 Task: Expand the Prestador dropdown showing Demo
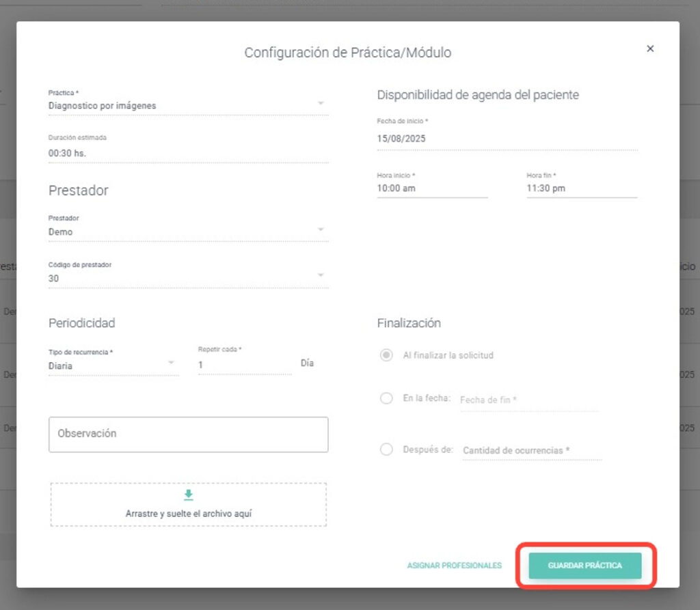click(x=187, y=232)
